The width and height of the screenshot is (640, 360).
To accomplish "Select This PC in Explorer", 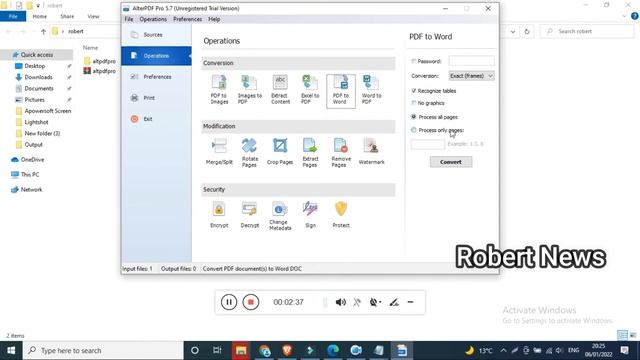I will coord(30,174).
